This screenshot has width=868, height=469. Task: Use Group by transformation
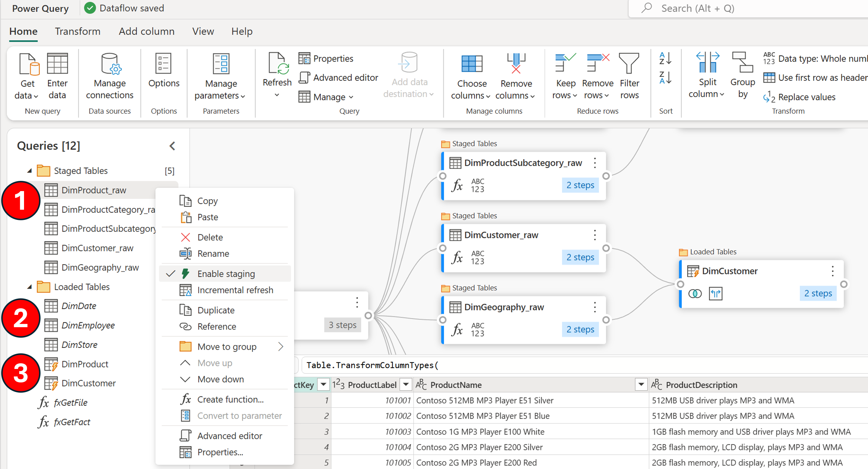click(x=742, y=75)
